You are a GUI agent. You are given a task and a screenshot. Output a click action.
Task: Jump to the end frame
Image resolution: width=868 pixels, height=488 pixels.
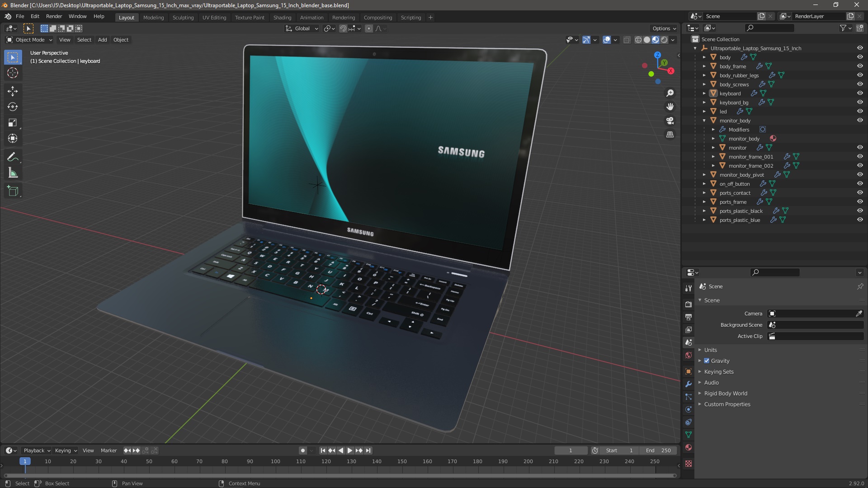click(x=368, y=450)
